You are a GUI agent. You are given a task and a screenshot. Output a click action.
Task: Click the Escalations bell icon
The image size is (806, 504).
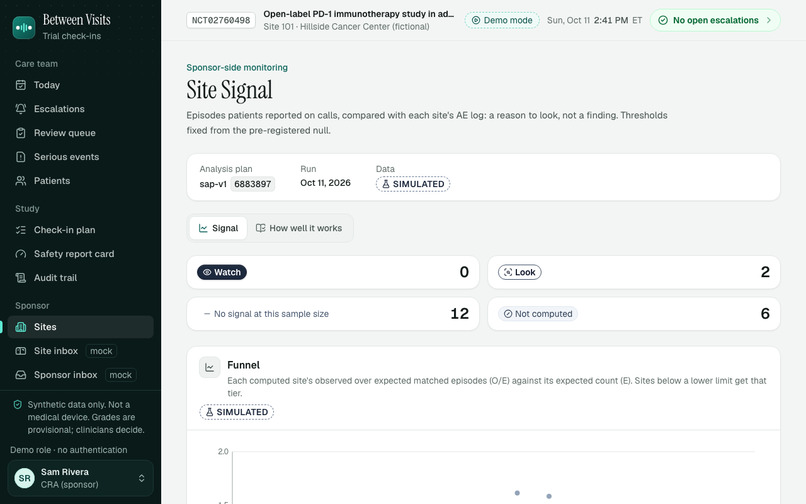(21, 109)
